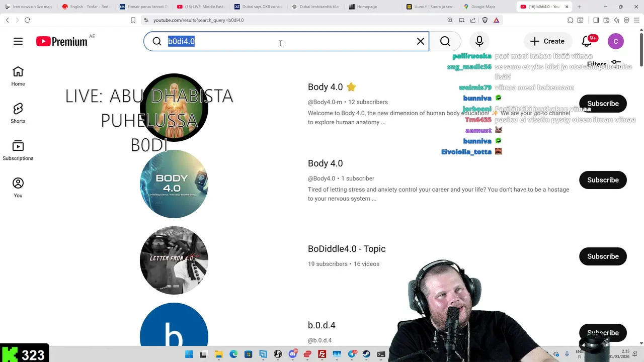Click the teal BODY 4.0 channel avatar
This screenshot has height=362, width=644.
174,184
